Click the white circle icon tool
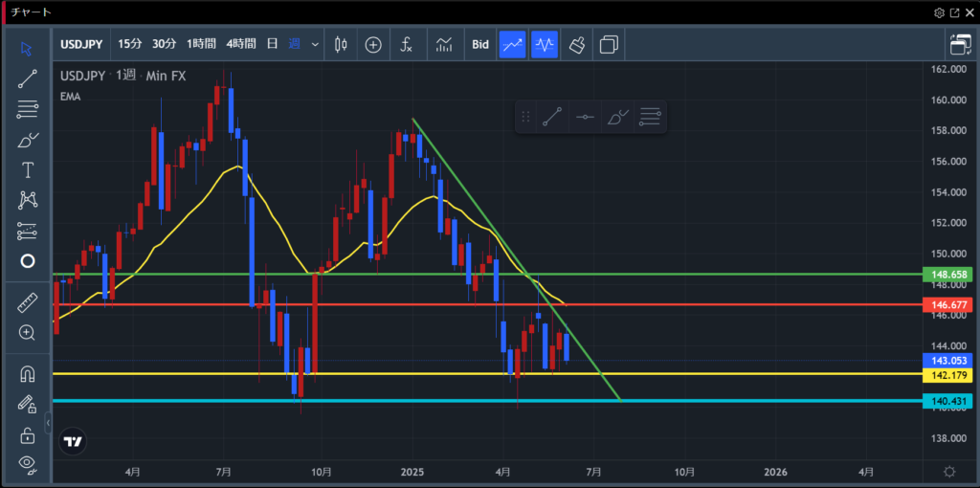980x488 pixels. [27, 261]
